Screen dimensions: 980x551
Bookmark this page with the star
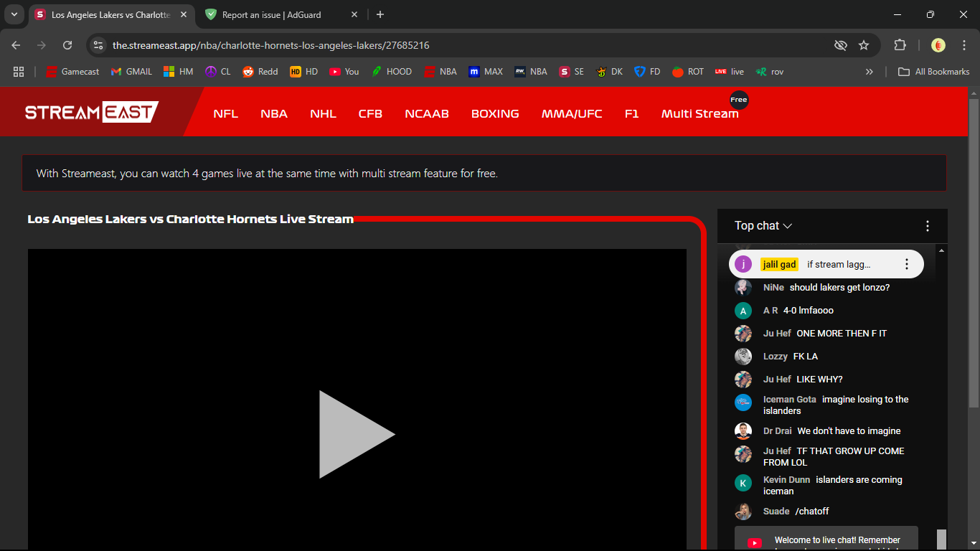point(864,45)
